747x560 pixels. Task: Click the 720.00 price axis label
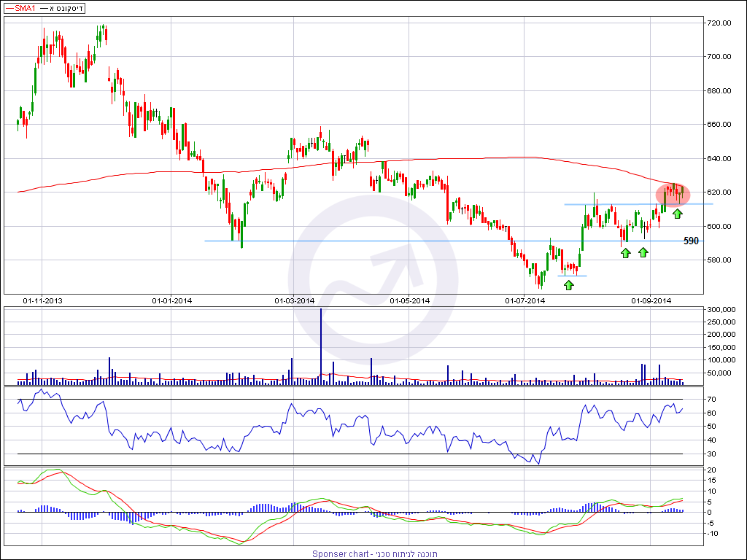click(x=721, y=23)
